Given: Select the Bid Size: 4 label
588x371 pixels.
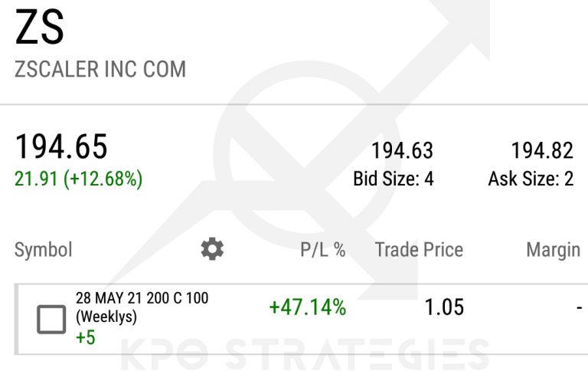Looking at the screenshot, I should click(x=394, y=179).
